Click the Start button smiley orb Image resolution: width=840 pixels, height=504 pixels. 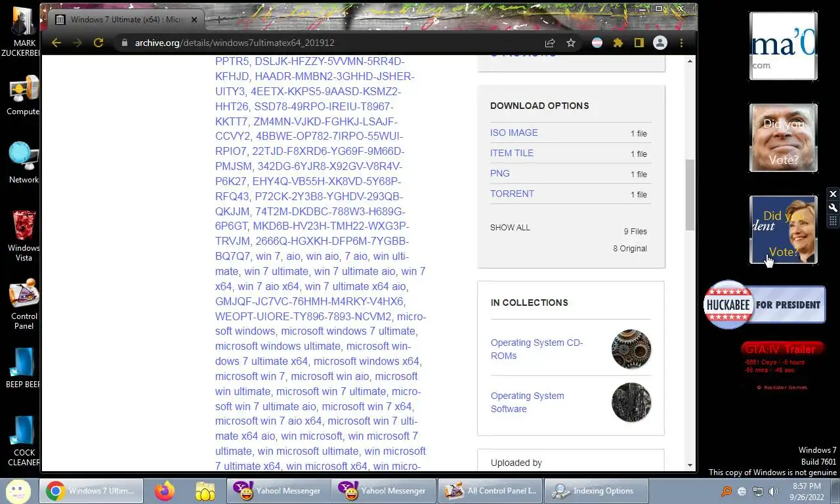coord(18,490)
